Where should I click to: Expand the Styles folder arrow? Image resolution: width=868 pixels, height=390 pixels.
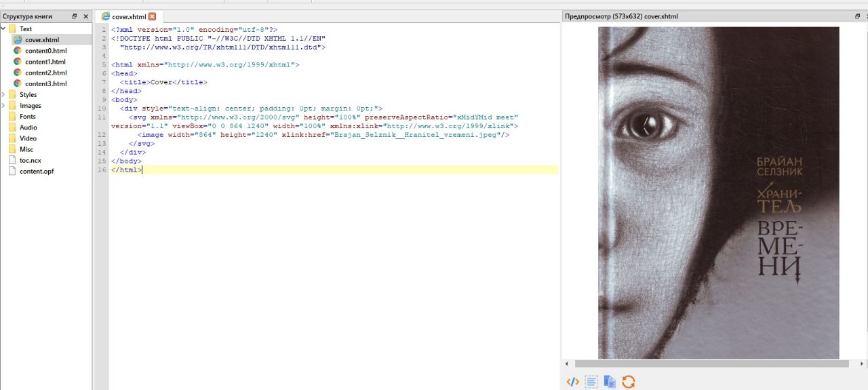tap(3, 94)
